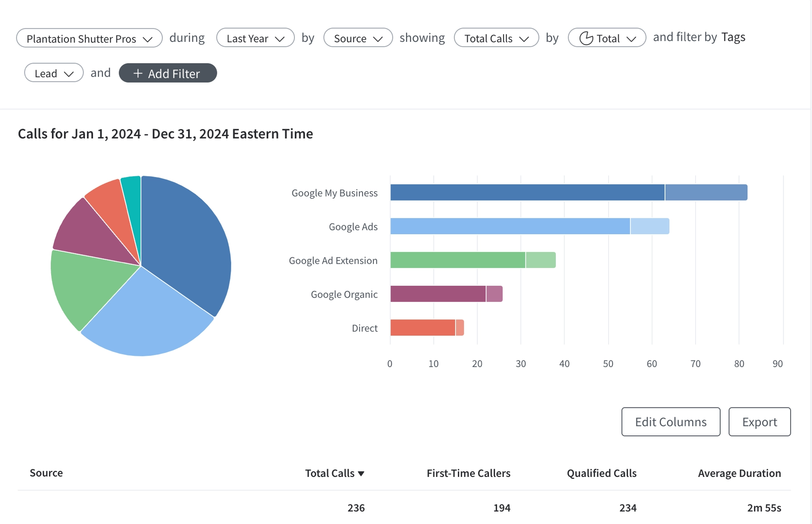The image size is (812, 524).
Task: Click the green Google Ad Extension bar
Action: click(x=458, y=260)
